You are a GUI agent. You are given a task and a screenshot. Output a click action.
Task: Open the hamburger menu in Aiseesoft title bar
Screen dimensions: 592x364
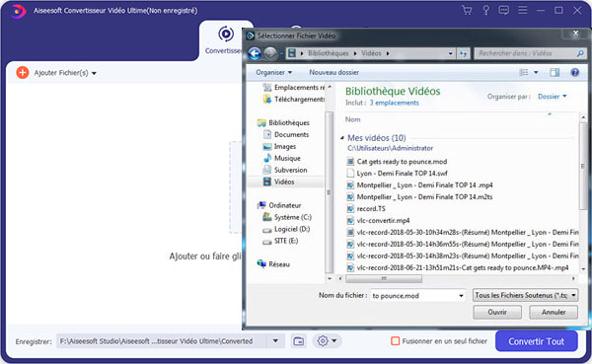tap(523, 10)
